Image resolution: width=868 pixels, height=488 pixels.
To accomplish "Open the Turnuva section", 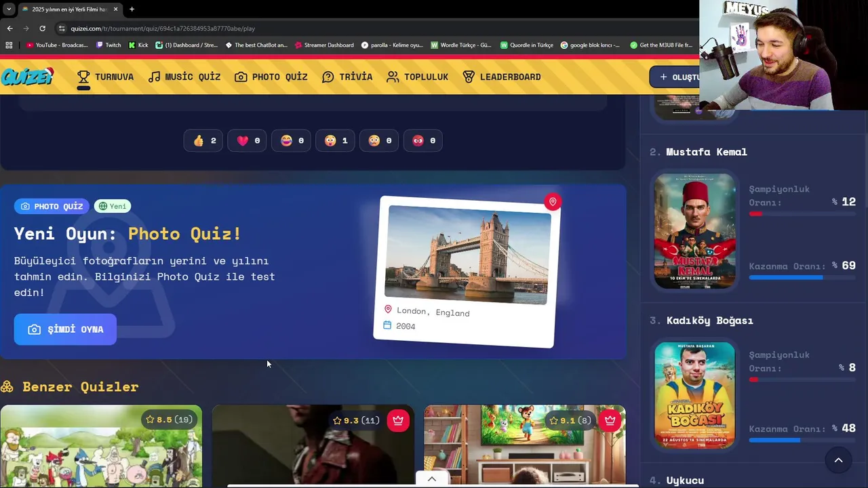I will tap(105, 77).
